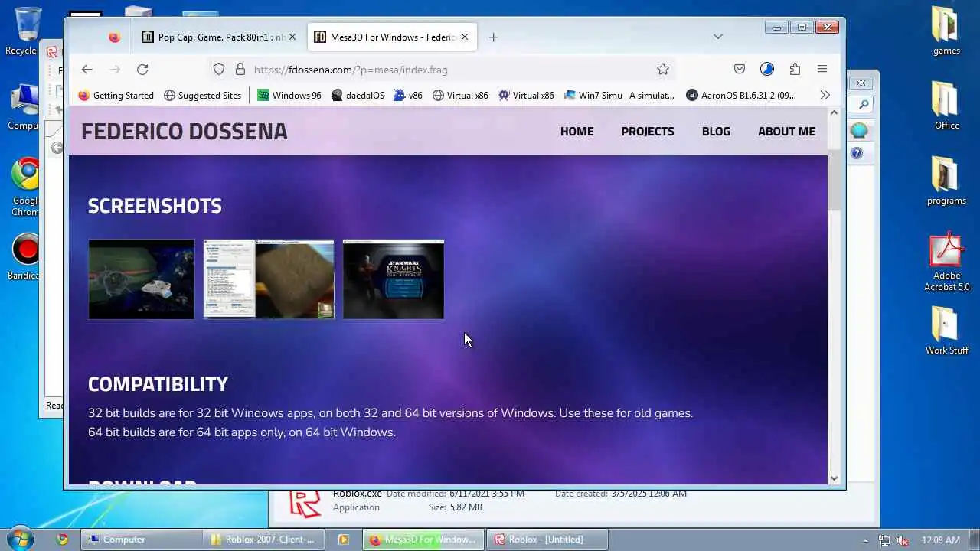Image resolution: width=980 pixels, height=551 pixels.
Task: Open the Windows 96 bookmark
Action: coord(289,96)
